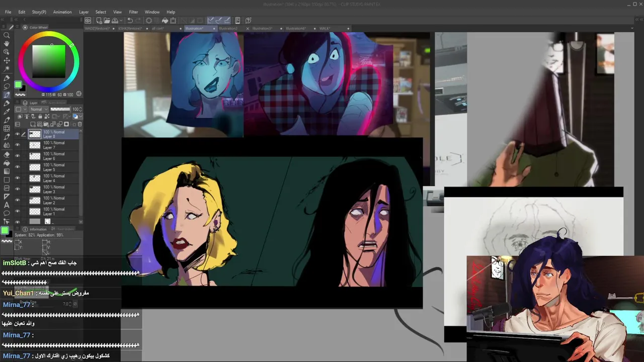Viewport: 644px width, 362px height.
Task: Hide Layer 5 with its eye icon
Action: [x=17, y=167]
